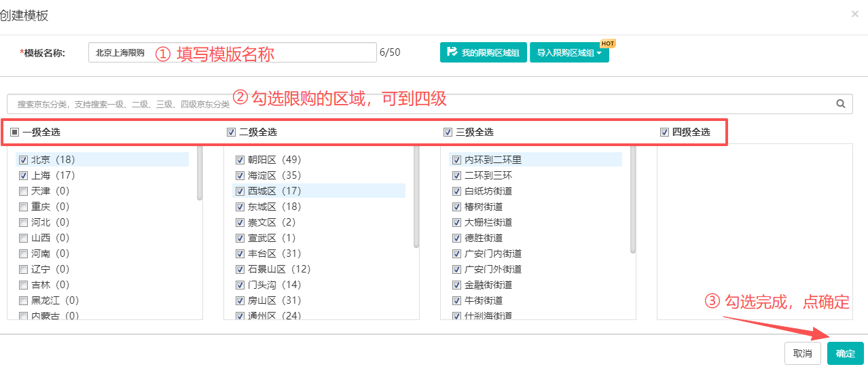
Task: Toggle 一级全选 checkbox
Action: pos(15,133)
